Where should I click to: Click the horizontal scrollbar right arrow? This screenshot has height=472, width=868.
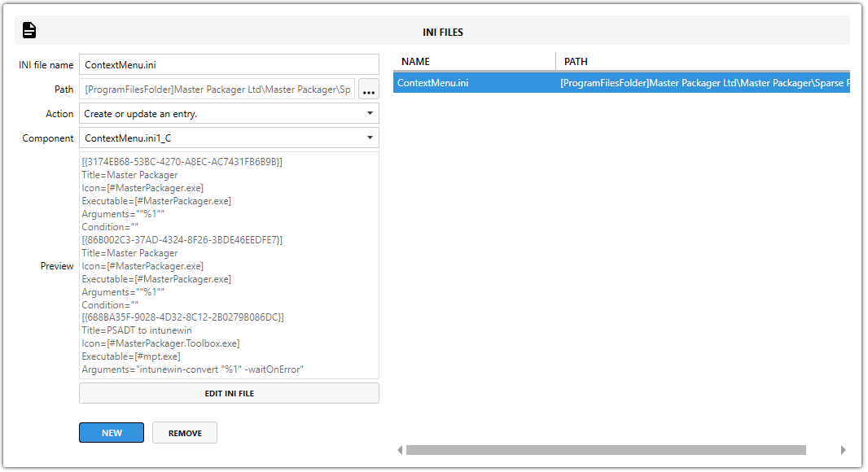(843, 450)
